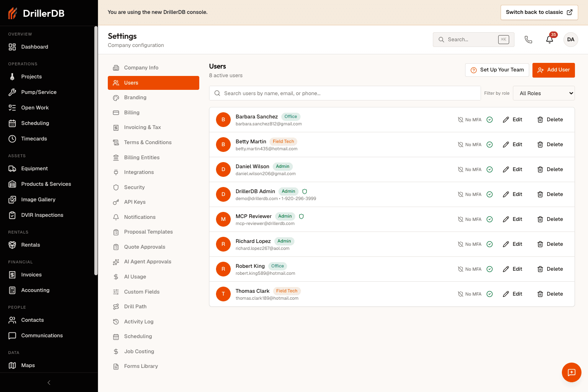Edit Daniel Wilson's user record
The image size is (588, 392).
point(512,169)
